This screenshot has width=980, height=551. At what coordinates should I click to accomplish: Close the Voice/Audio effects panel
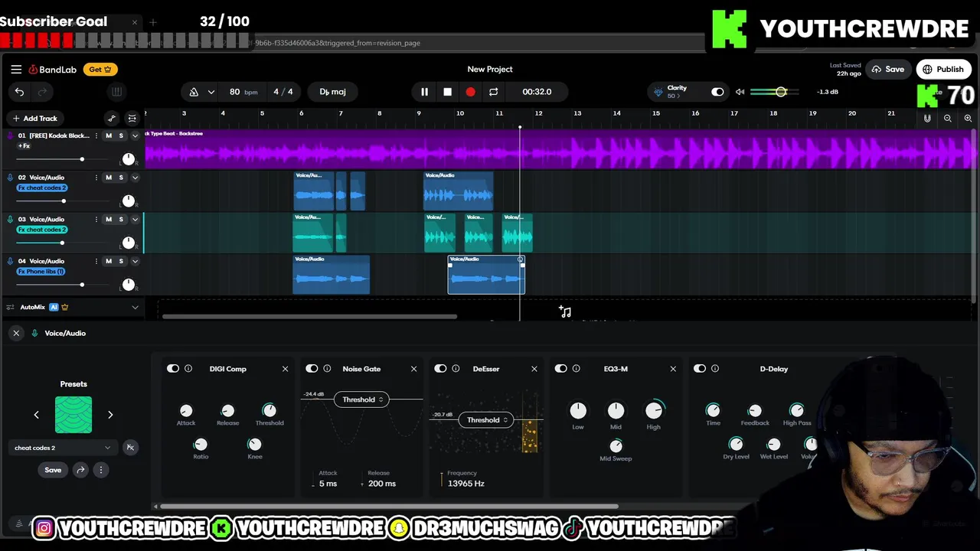(x=16, y=333)
